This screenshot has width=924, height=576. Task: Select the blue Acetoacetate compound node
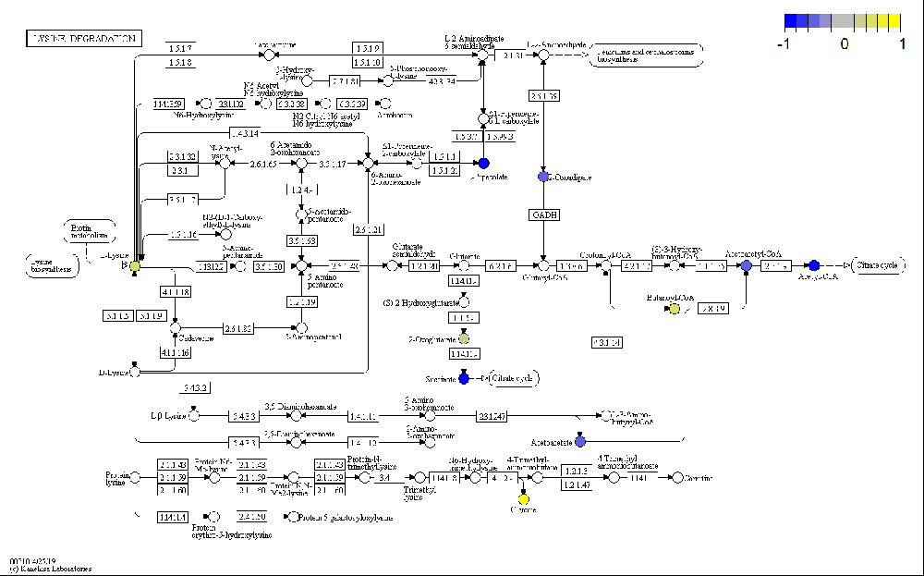point(579,442)
